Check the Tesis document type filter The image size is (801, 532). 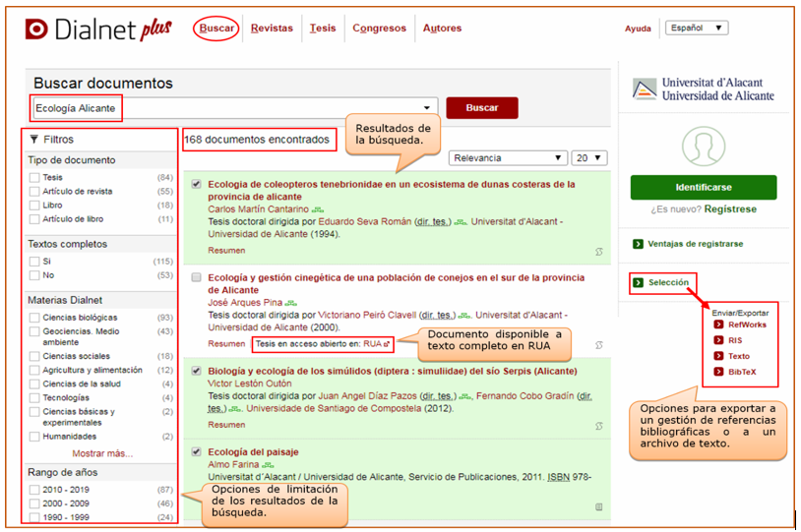[35, 178]
